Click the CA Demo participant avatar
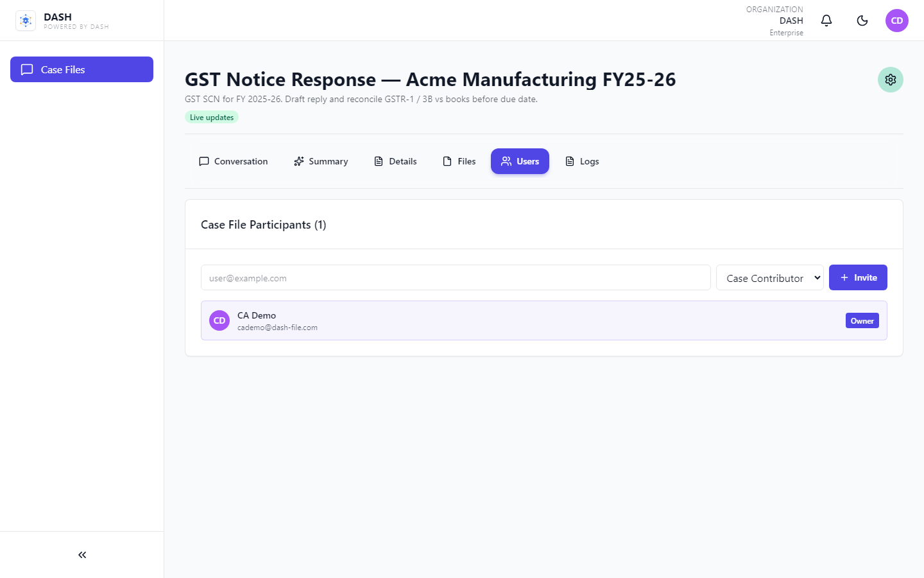 coord(219,320)
